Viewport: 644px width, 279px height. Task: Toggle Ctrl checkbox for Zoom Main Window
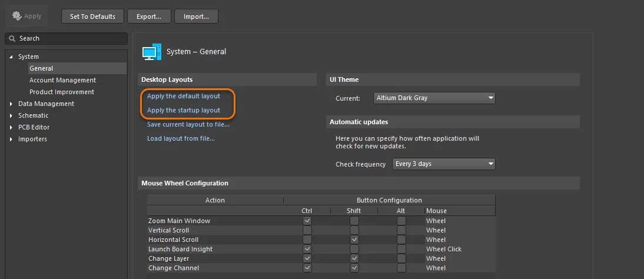307,221
